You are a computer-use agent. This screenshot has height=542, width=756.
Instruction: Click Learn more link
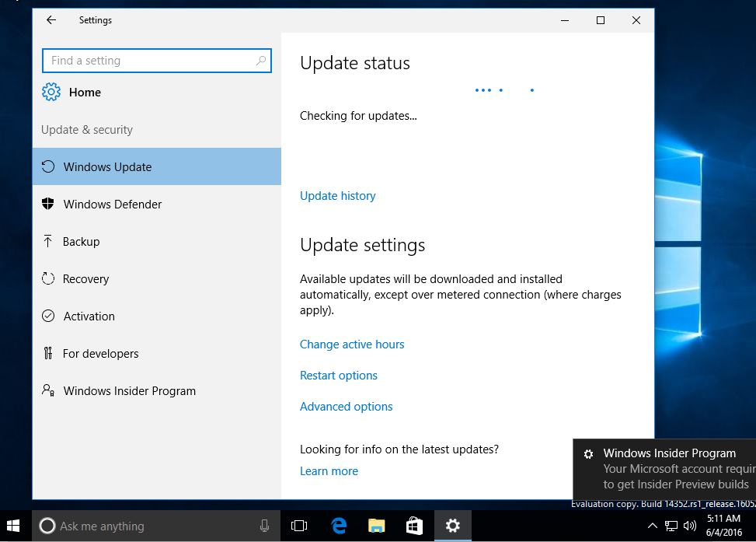coord(329,470)
